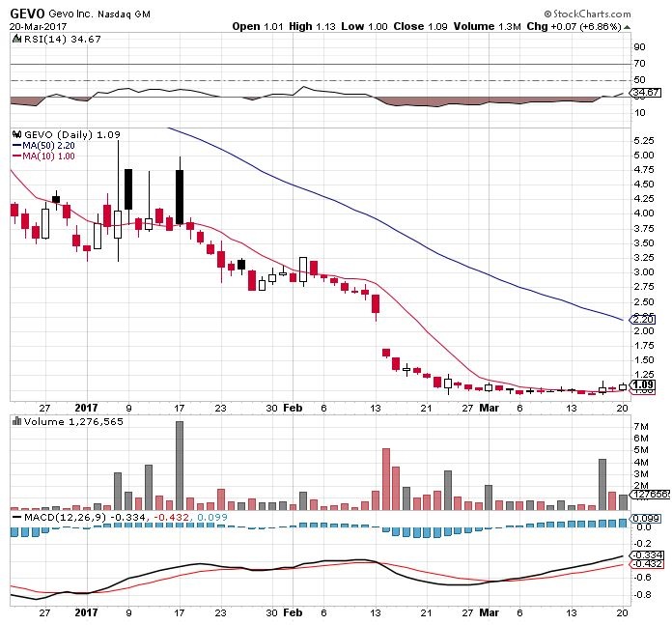Click the GEVO (Daily) legend candlestick icon

15,133
